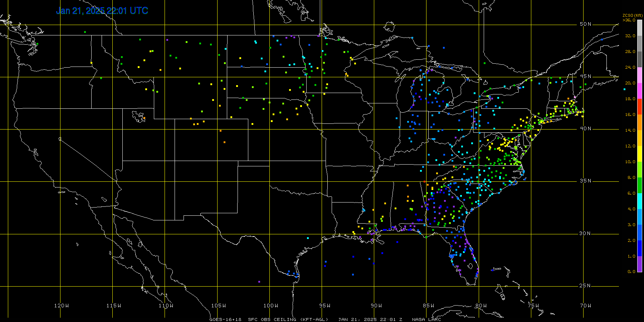The image size is (644, 322).
Task: Click the light pink color bar segment
Action: coord(640,75)
